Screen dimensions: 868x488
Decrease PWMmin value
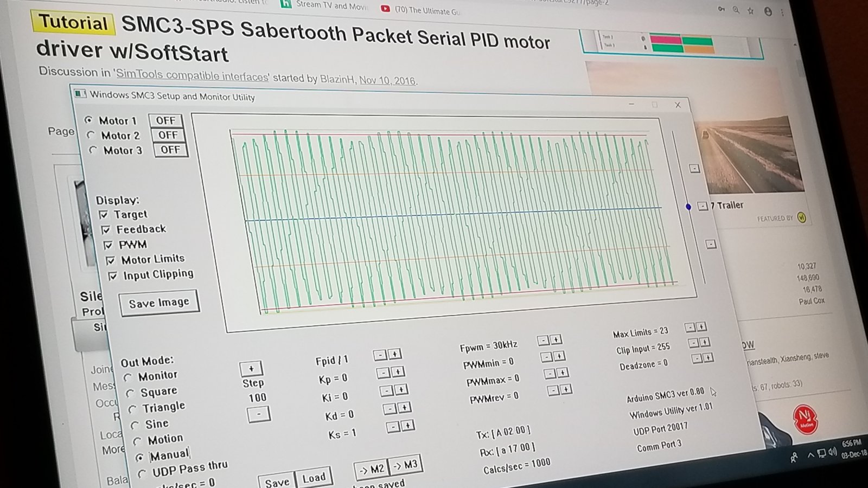point(546,357)
